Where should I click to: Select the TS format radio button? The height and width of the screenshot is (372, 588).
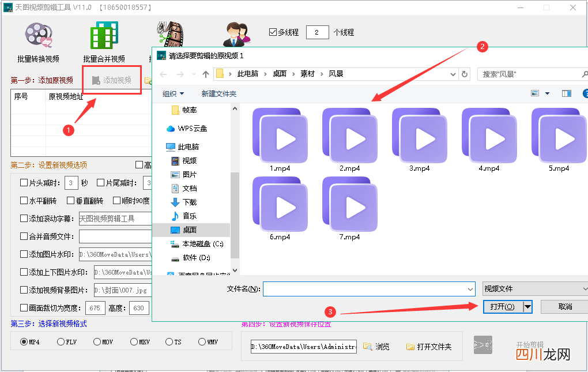tap(169, 341)
